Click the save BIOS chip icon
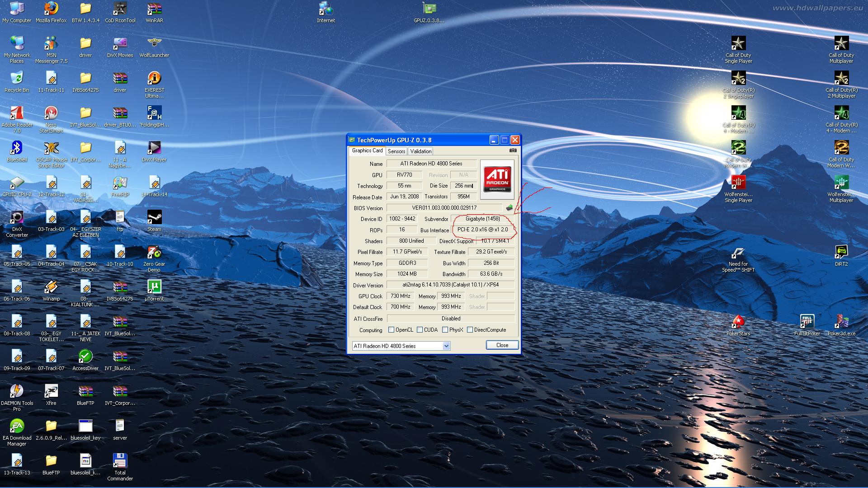The height and width of the screenshot is (488, 868). [509, 208]
